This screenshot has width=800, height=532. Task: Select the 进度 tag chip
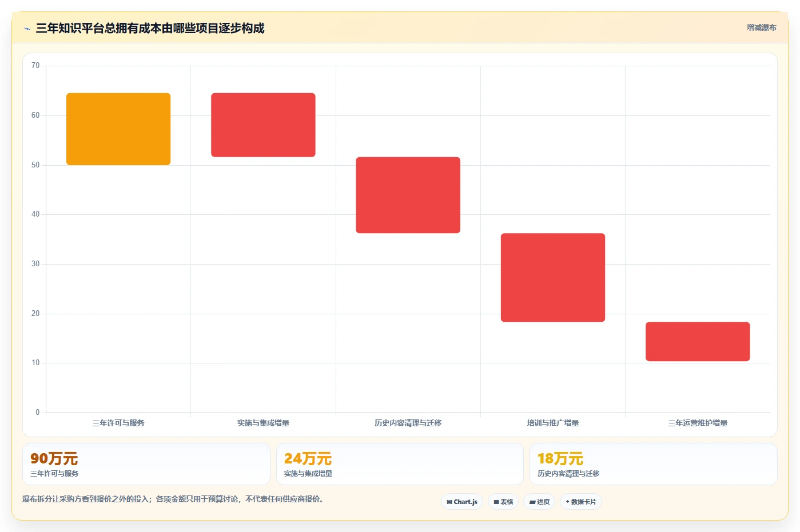[x=539, y=502]
